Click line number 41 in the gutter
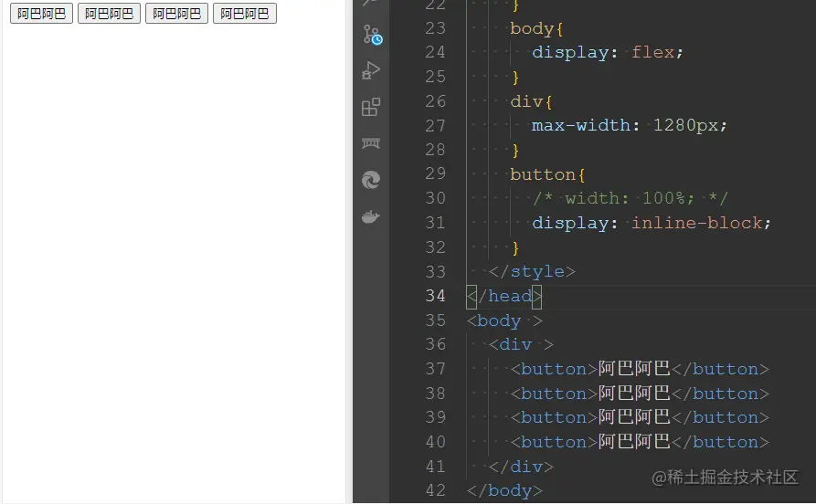 coord(435,467)
